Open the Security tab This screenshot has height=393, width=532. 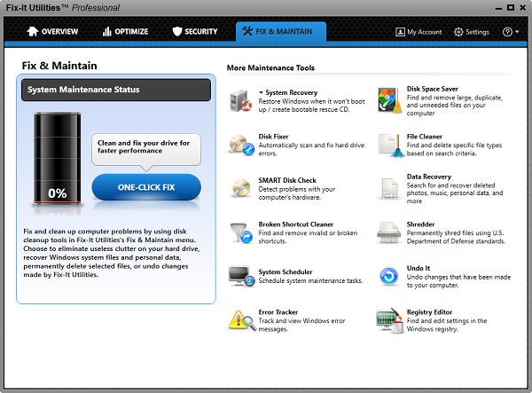pyautogui.click(x=194, y=32)
